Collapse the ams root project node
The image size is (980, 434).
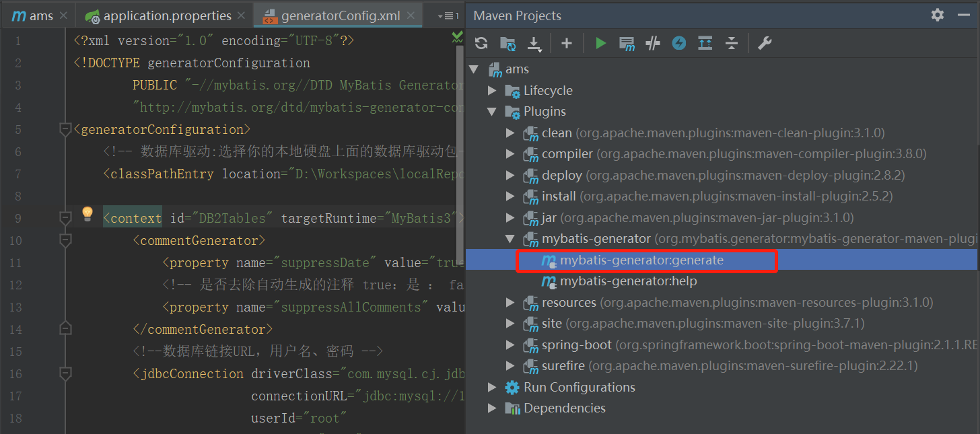pyautogui.click(x=474, y=69)
